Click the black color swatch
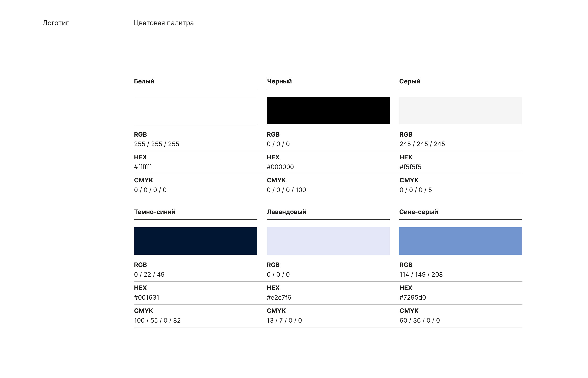 coord(328,110)
